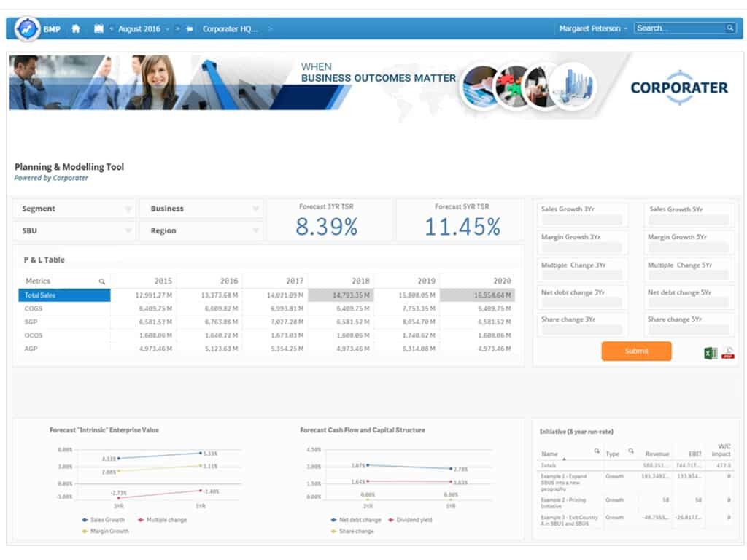Click the BMP compass logo icon
Image resolution: width=747 pixels, height=560 pixels.
coord(28,28)
